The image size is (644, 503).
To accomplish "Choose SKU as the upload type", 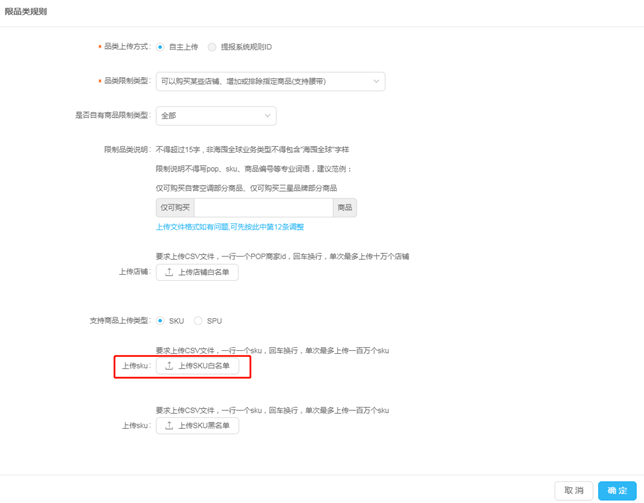I will tap(160, 321).
